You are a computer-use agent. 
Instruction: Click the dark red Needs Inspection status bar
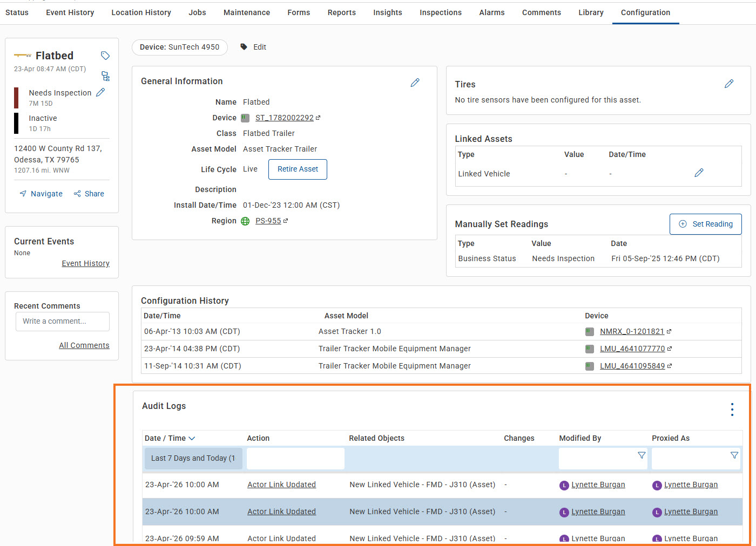click(x=16, y=98)
